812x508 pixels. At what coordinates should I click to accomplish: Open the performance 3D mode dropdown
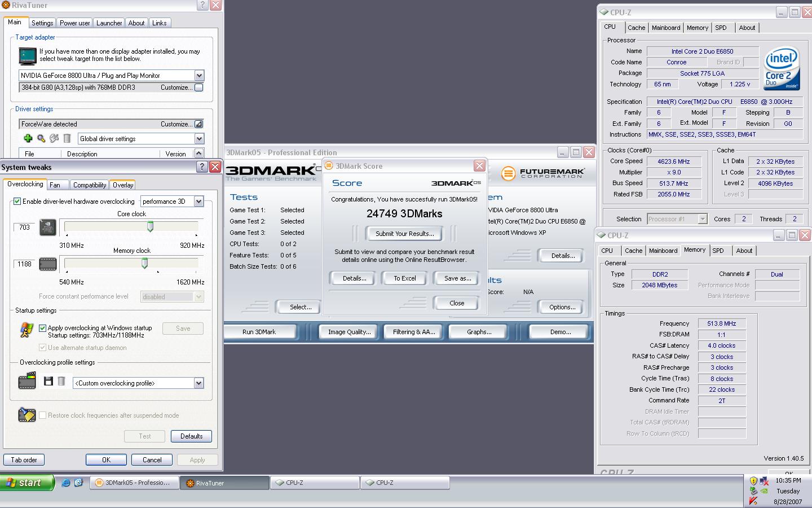[198, 202]
